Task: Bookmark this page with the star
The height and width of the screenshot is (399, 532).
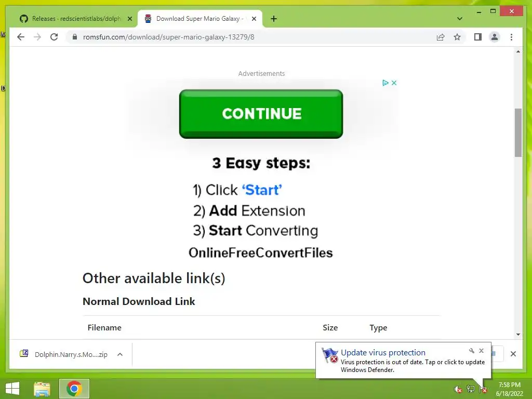Action: tap(457, 37)
